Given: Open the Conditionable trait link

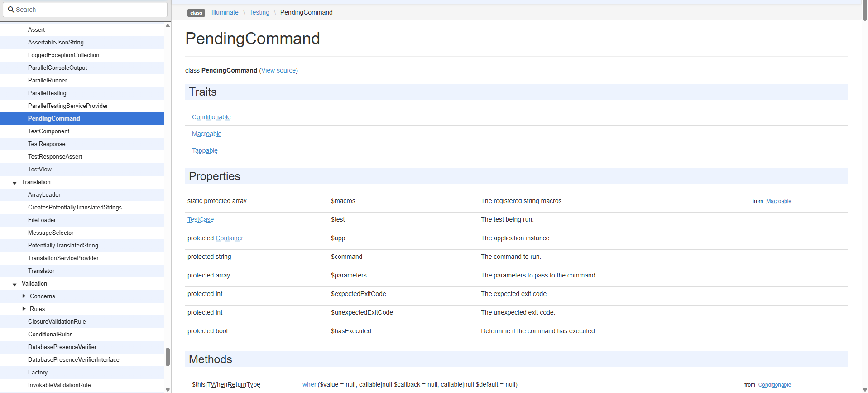Looking at the screenshot, I should point(211,117).
